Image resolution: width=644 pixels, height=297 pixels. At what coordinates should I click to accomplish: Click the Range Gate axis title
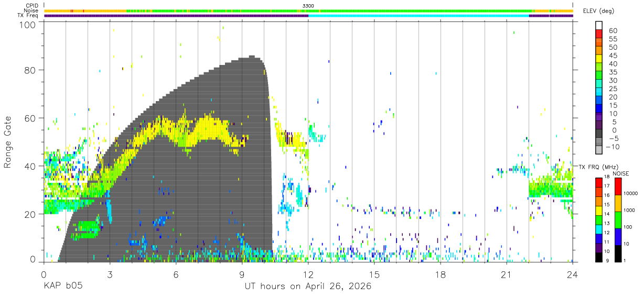click(x=8, y=141)
